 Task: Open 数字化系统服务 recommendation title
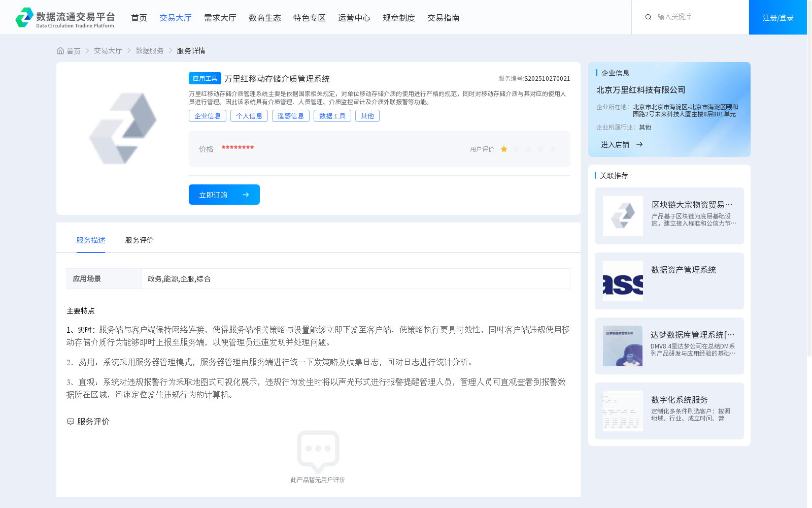coord(680,400)
